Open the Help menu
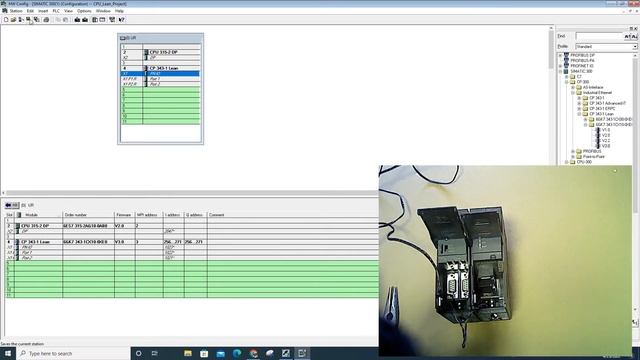This screenshot has height=360, width=640. [x=119, y=11]
